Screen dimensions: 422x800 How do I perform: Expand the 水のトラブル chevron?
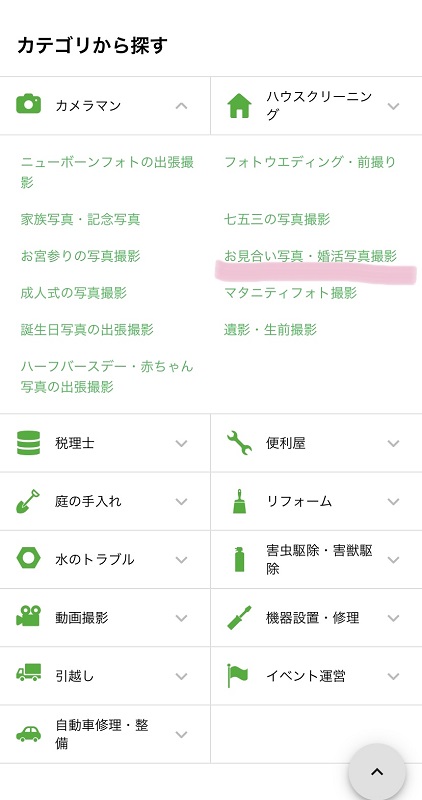181,560
